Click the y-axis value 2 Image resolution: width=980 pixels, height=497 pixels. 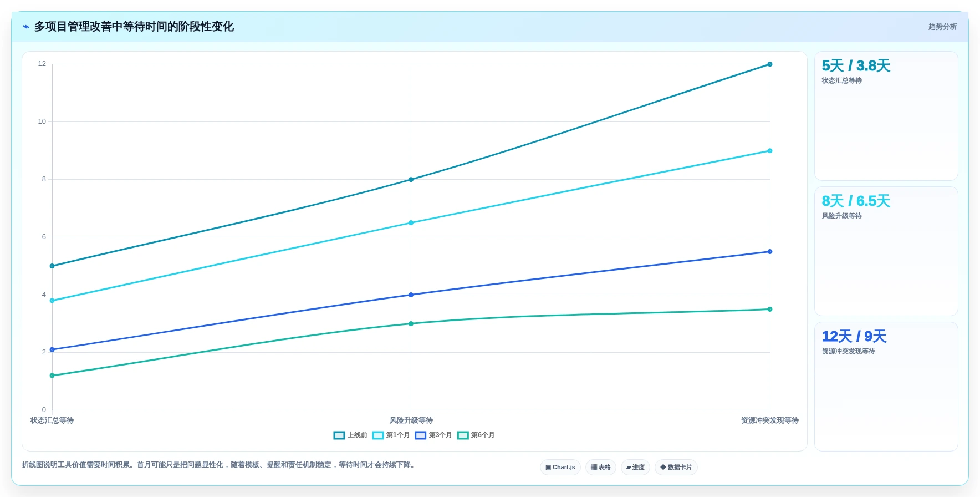pyautogui.click(x=44, y=352)
